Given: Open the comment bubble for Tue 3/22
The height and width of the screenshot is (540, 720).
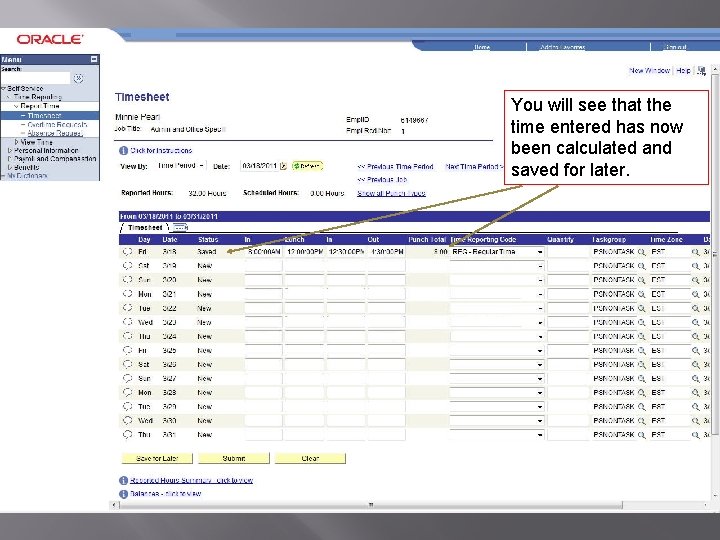Looking at the screenshot, I should (x=128, y=308).
